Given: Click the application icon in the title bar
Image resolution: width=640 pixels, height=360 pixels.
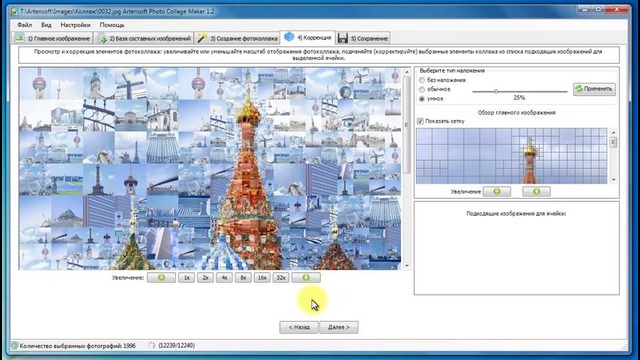Looking at the screenshot, I should click(14, 11).
